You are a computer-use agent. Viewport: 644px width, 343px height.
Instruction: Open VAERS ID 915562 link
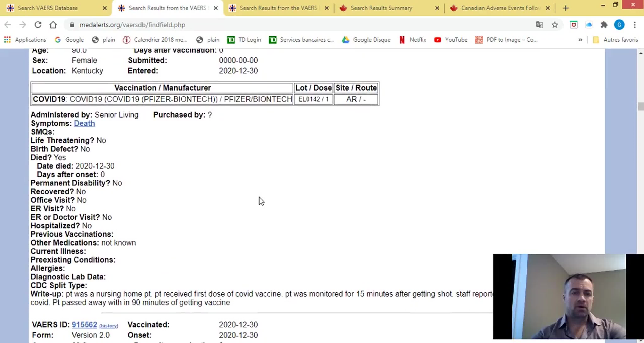84,324
